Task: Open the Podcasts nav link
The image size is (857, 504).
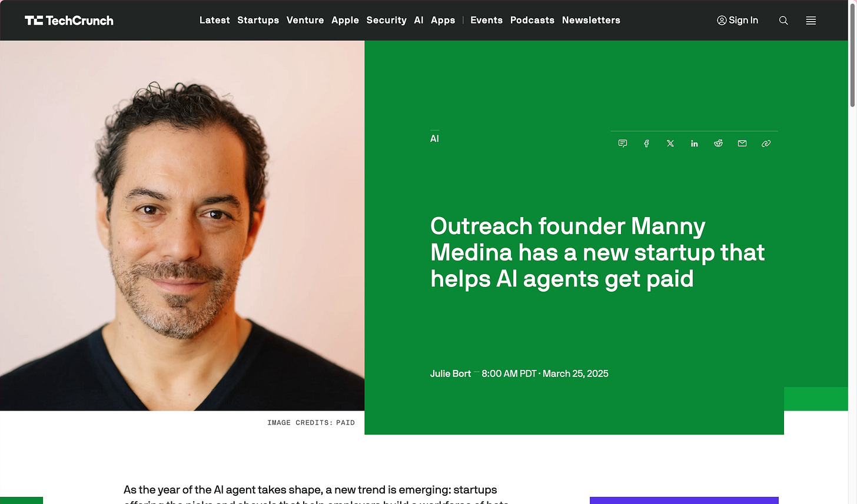Action: (533, 20)
